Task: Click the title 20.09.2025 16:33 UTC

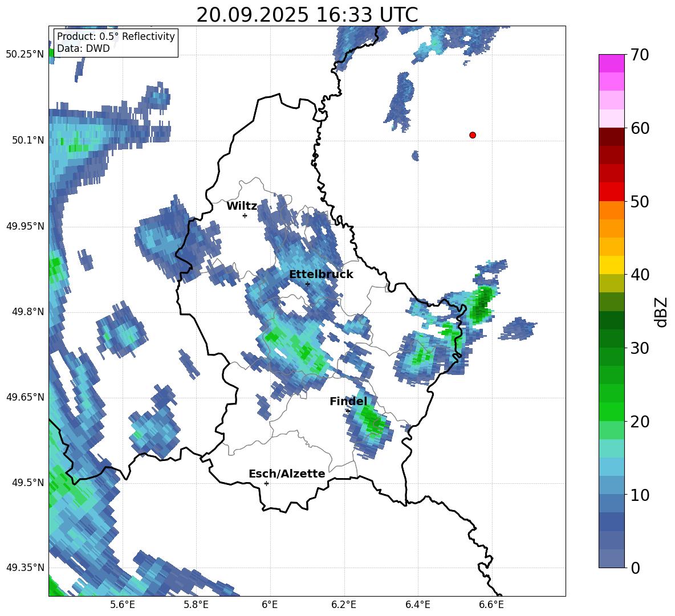Action: (x=307, y=15)
